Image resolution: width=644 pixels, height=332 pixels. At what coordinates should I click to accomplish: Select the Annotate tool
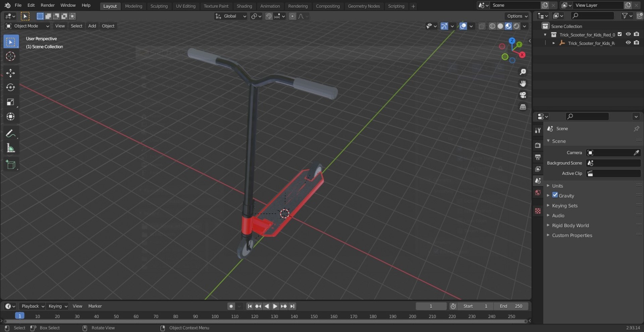click(x=11, y=133)
